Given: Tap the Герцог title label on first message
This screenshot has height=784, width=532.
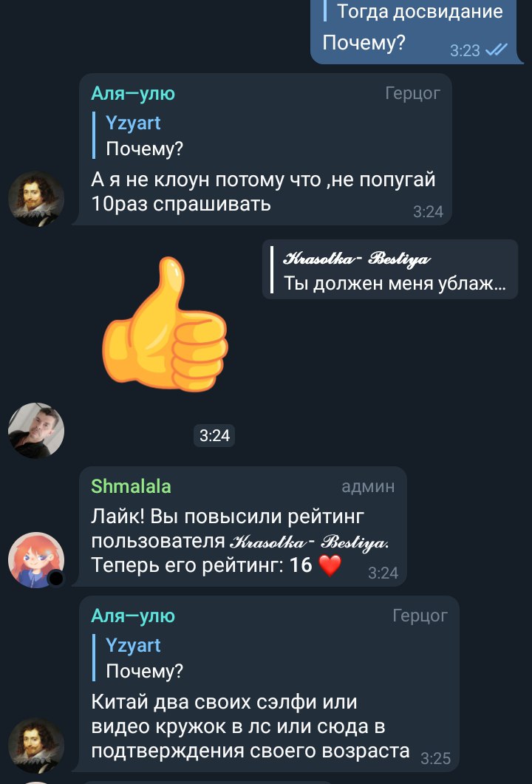Looking at the screenshot, I should click(412, 94).
